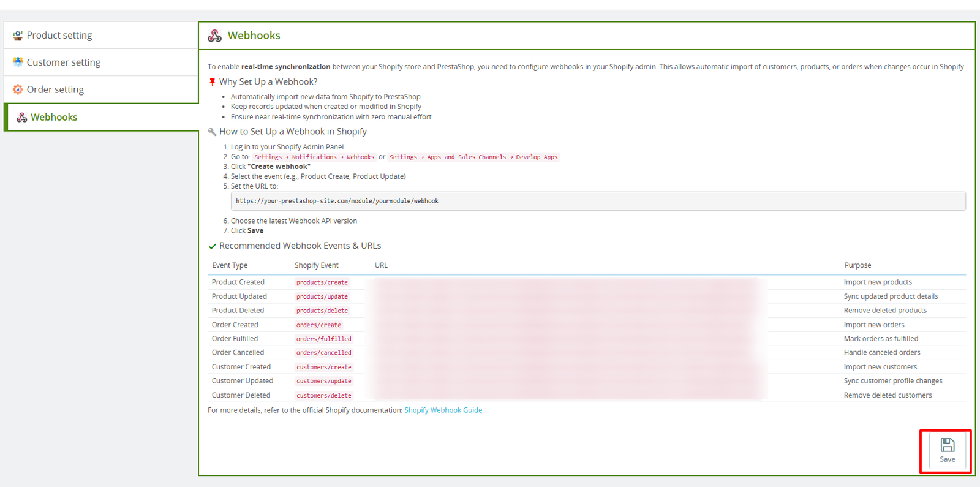
Task: Click the Mark orders as fulfilled cell
Action: [x=881, y=339]
